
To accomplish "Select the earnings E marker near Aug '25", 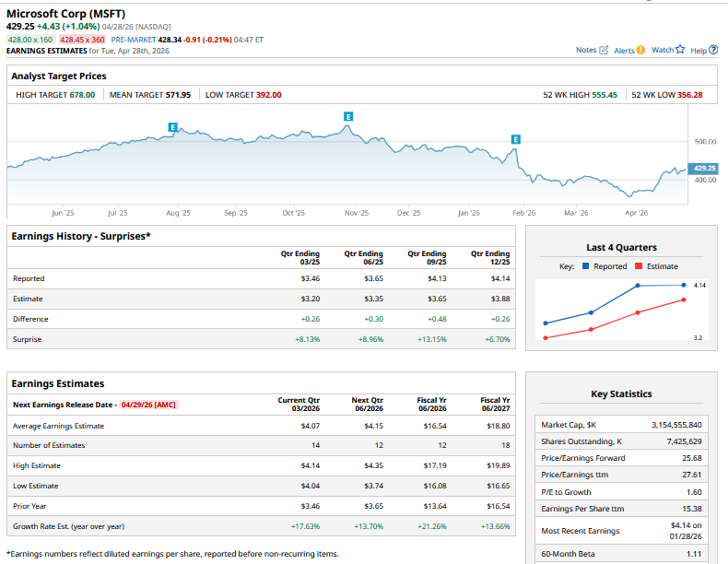I will tap(172, 126).
